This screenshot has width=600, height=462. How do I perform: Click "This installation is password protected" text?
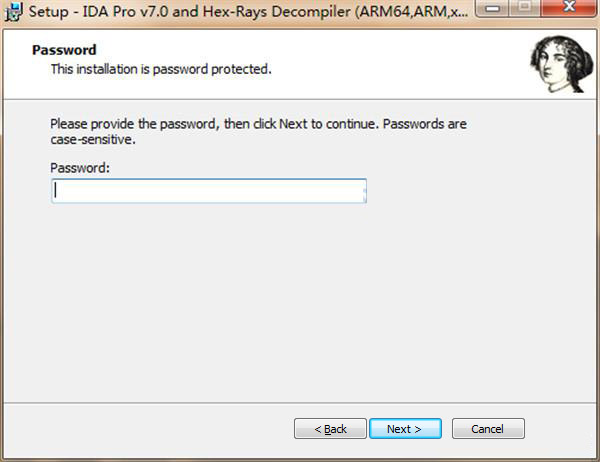coord(161,69)
